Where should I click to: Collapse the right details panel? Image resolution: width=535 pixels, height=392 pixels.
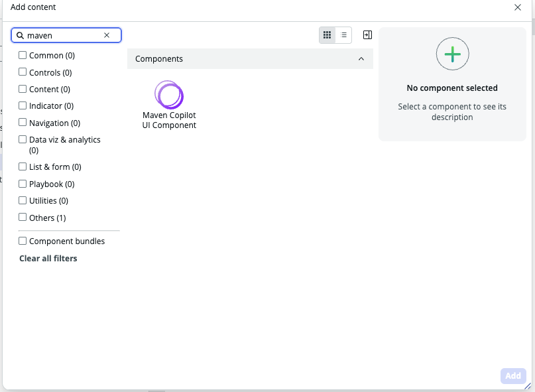[368, 34]
